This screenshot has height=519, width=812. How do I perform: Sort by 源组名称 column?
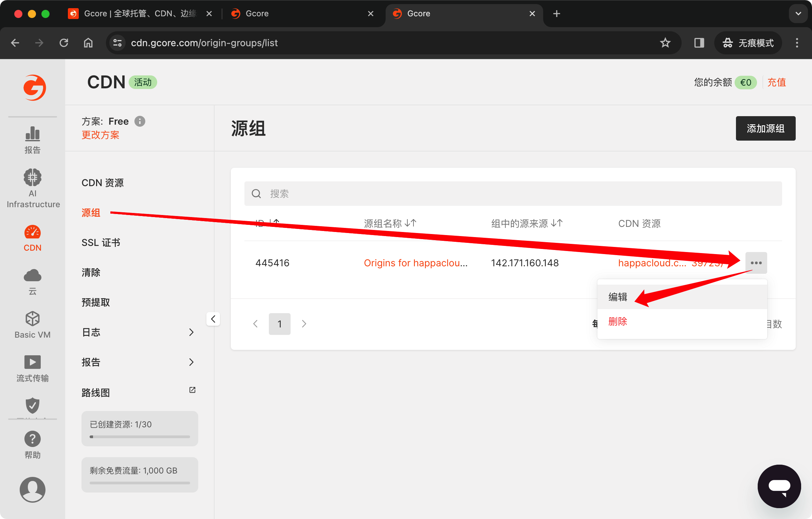point(410,223)
